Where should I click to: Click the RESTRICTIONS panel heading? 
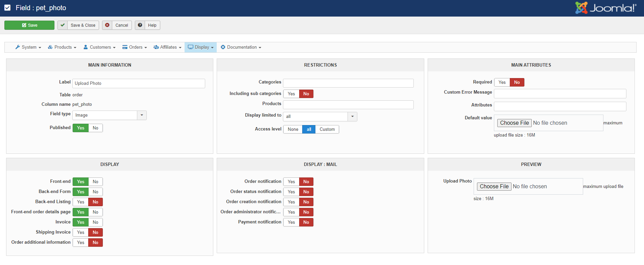(x=320, y=65)
